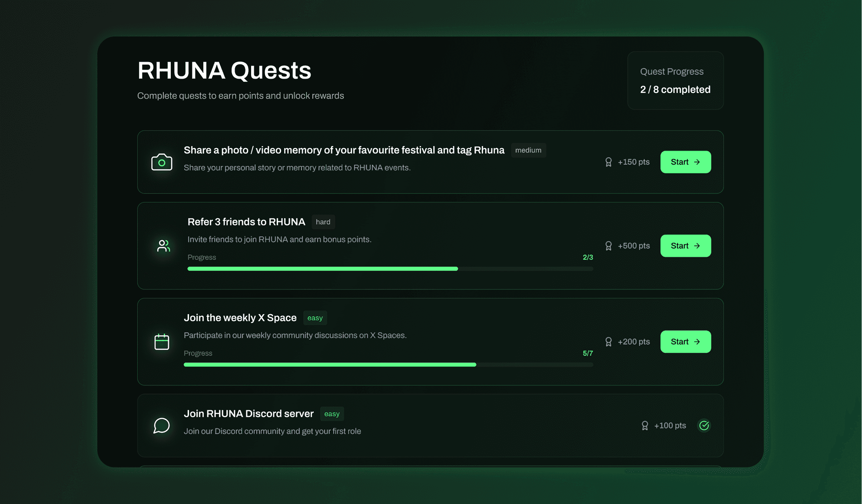This screenshot has height=504, width=862.
Task: Click 'Complete quests to earn points' subtitle
Action: pyautogui.click(x=241, y=96)
